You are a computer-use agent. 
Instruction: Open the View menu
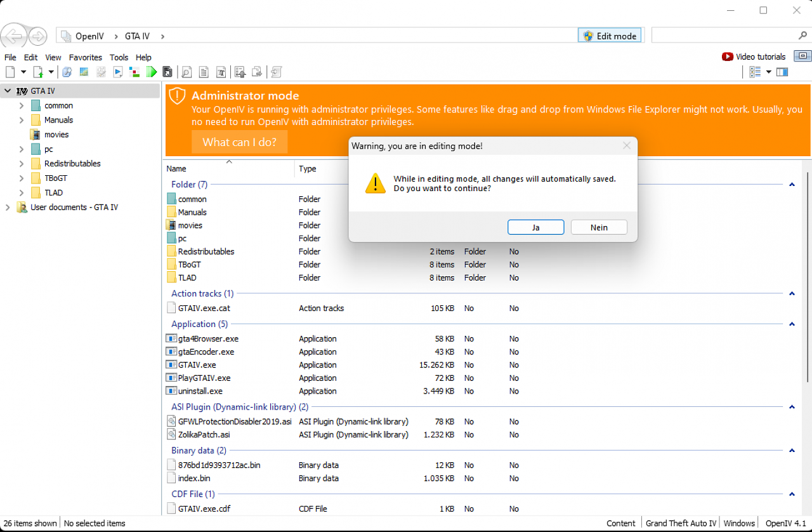point(53,57)
